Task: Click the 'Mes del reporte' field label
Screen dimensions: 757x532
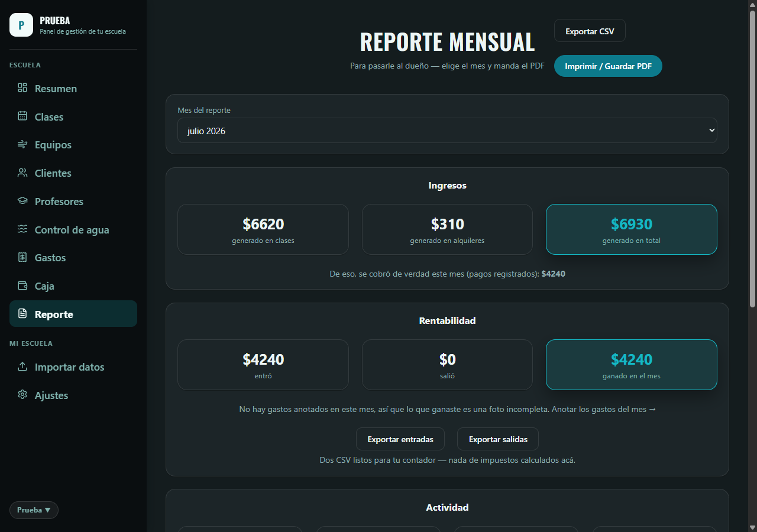Action: tap(204, 111)
